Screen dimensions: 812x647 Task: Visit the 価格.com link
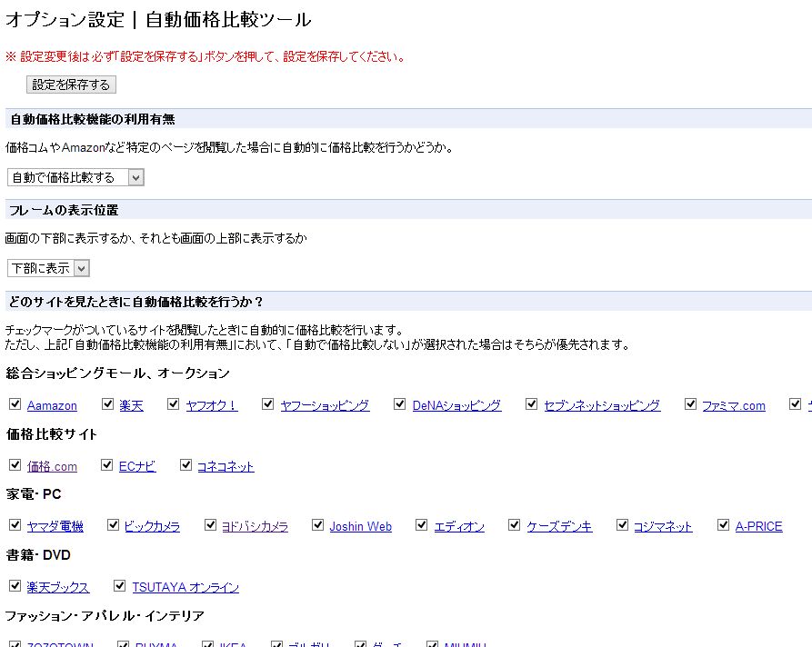coord(52,467)
